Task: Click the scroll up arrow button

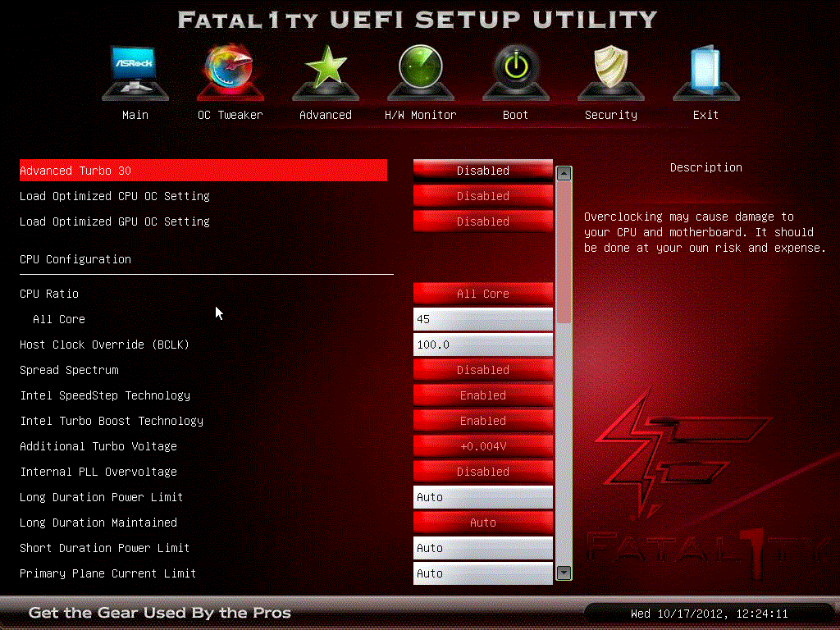Action: (564, 174)
